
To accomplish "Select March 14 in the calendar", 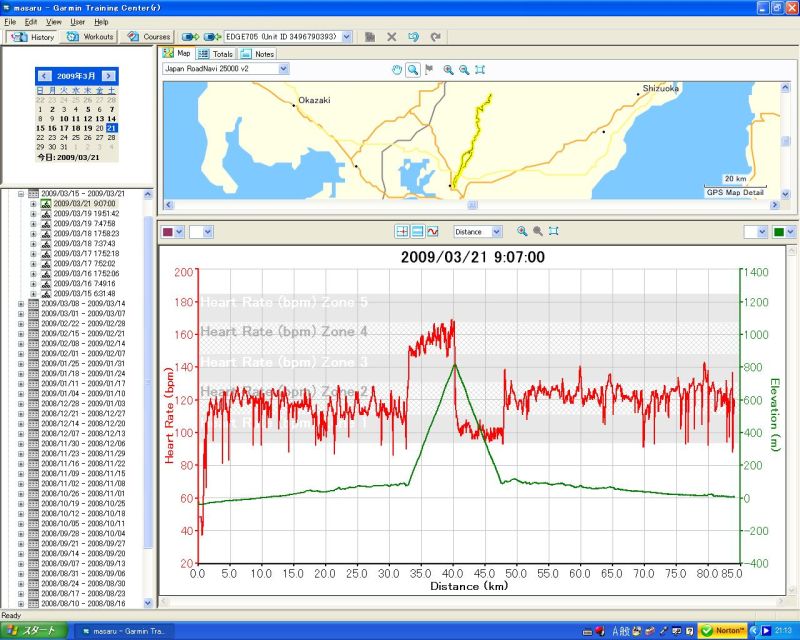I will click(111, 118).
